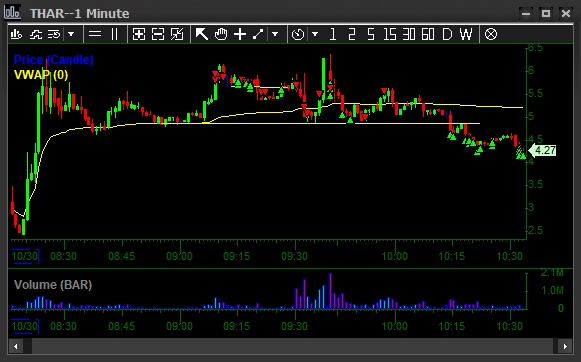Viewport: 581px width, 362px height.
Task: Click the chart window title bar icon
Action: (x=12, y=12)
